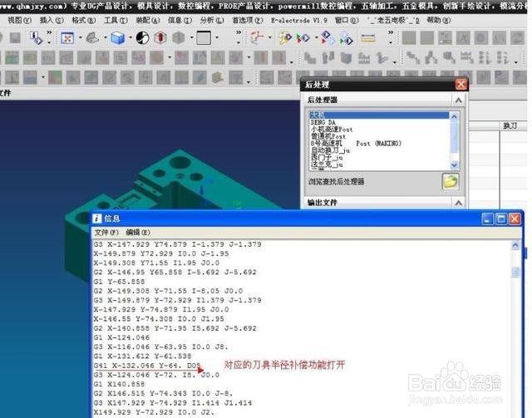Viewport: 532px width, 418px height.
Task: Open the 首选项(P) menu
Action: (248, 20)
